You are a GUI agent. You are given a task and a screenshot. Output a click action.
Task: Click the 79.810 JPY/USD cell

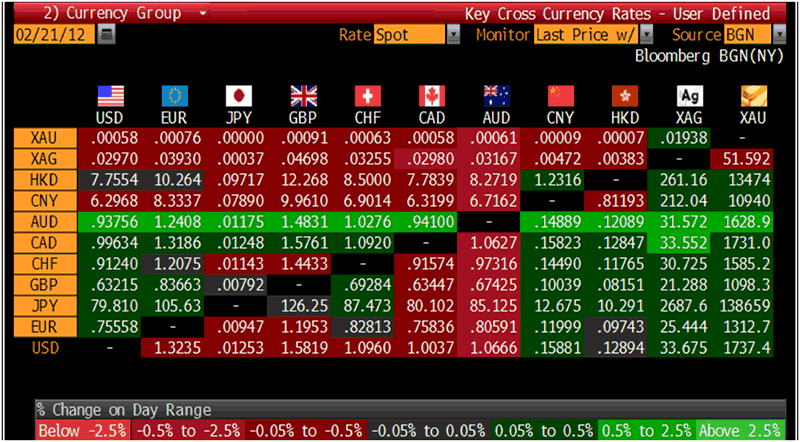click(110, 306)
